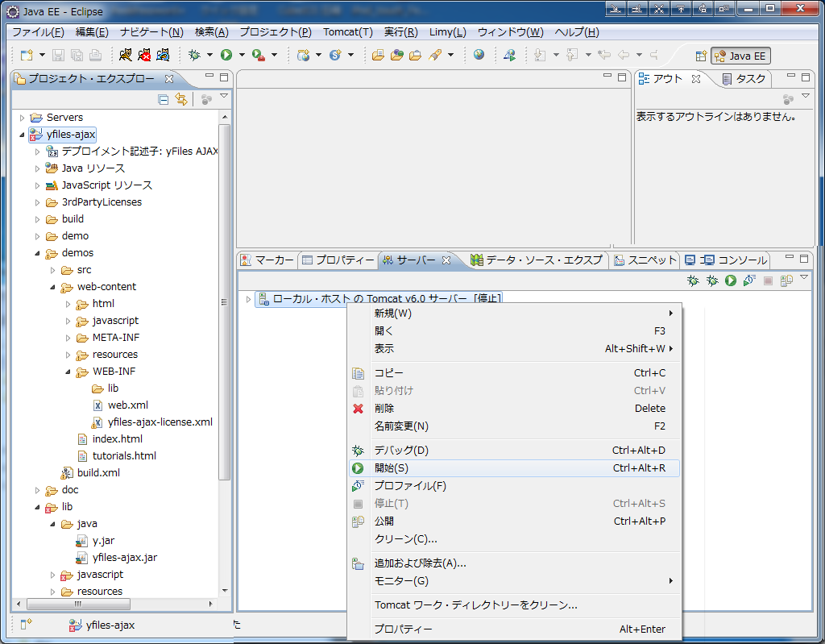Open the Servers view menu dropdown triangle
This screenshot has width=825, height=644.
pyautogui.click(x=803, y=277)
